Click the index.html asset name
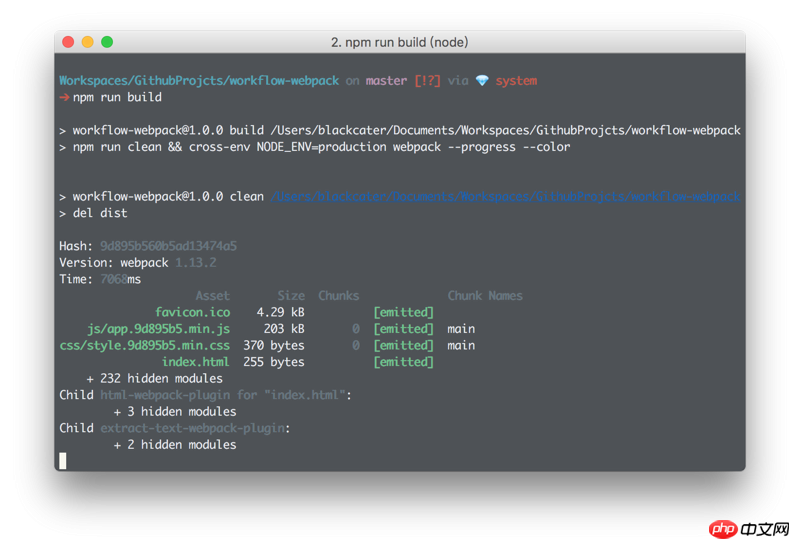Viewport: 800px width, 549px height. pyautogui.click(x=195, y=362)
